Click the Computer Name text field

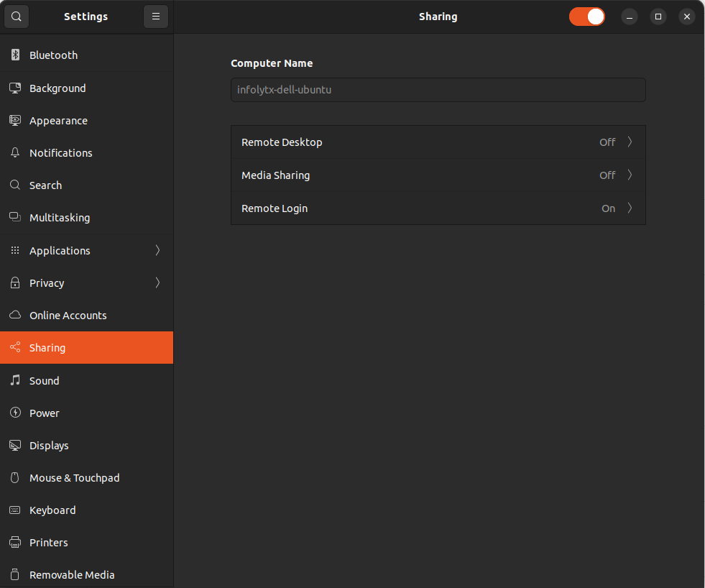click(438, 91)
